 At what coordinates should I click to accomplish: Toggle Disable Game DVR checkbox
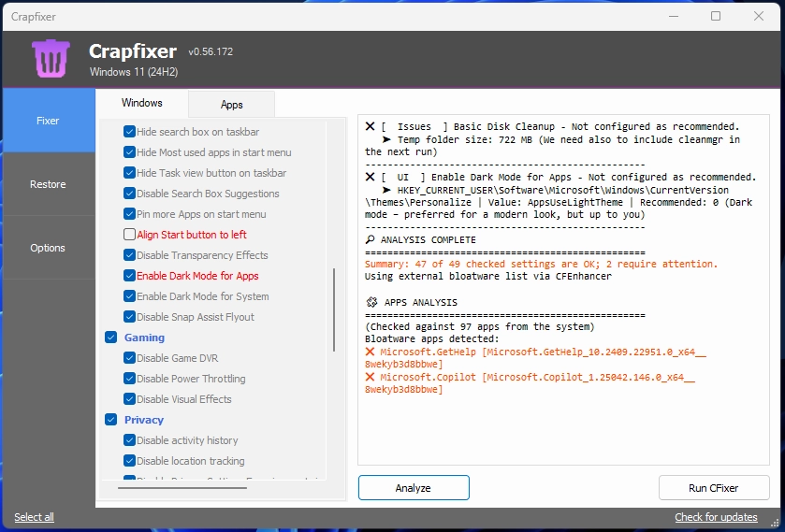tap(129, 358)
